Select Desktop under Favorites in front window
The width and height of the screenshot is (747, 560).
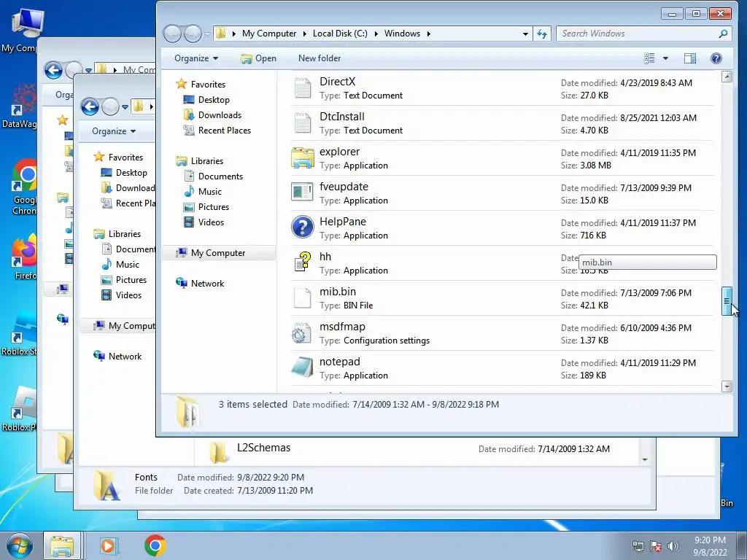point(214,100)
